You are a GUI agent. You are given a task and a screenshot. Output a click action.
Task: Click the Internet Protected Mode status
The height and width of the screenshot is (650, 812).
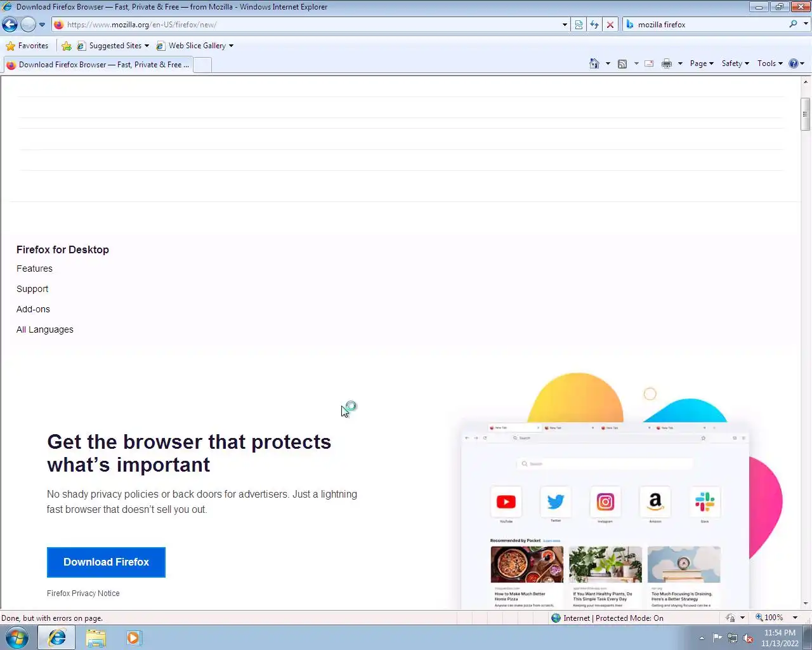pyautogui.click(x=607, y=618)
